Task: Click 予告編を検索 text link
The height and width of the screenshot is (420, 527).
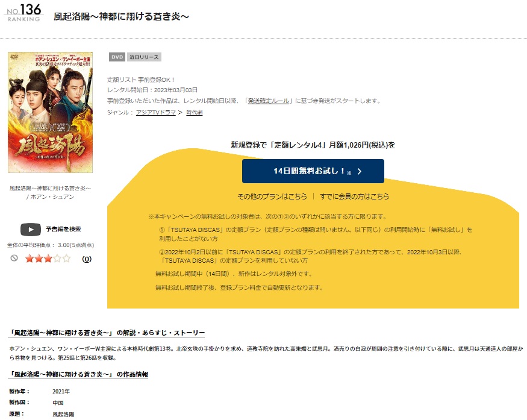Action: 63,229
